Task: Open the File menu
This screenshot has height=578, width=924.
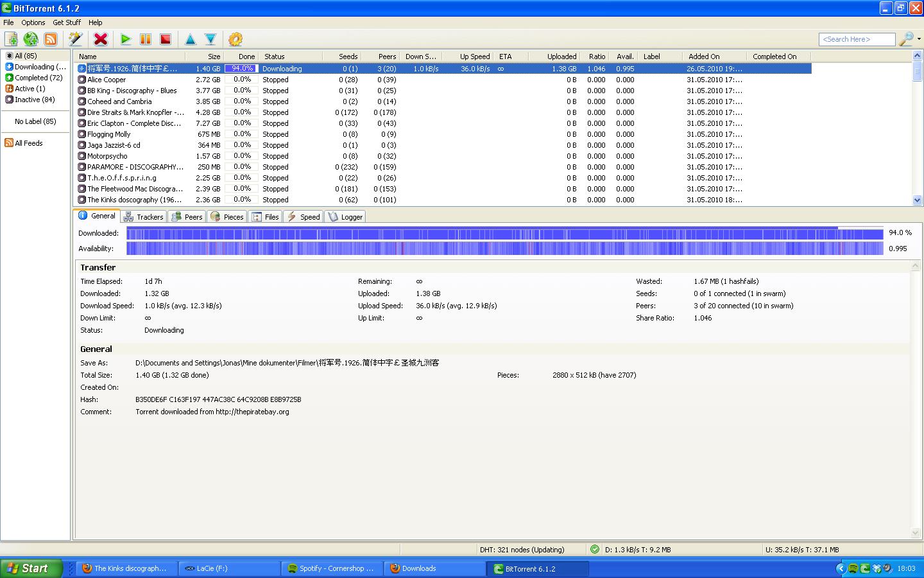Action: pyautogui.click(x=8, y=22)
